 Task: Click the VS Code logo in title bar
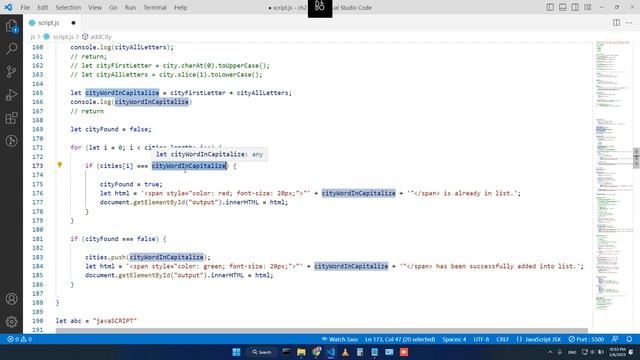(8, 7)
